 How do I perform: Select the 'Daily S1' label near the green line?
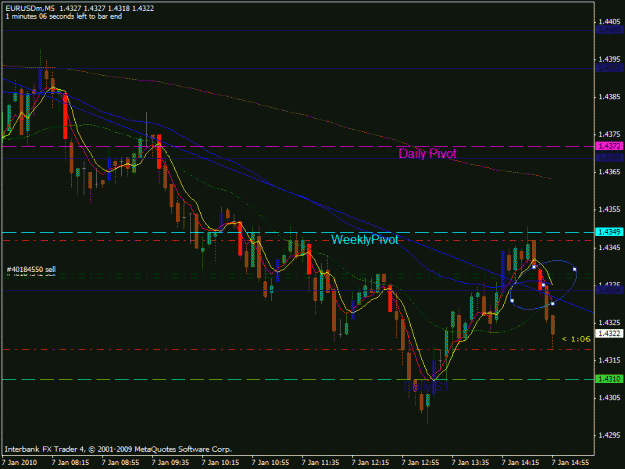tap(426, 387)
